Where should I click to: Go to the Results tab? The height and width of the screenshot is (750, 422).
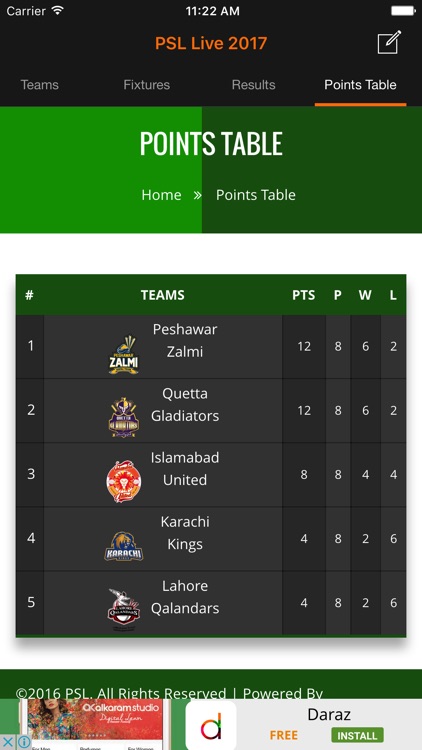(253, 85)
